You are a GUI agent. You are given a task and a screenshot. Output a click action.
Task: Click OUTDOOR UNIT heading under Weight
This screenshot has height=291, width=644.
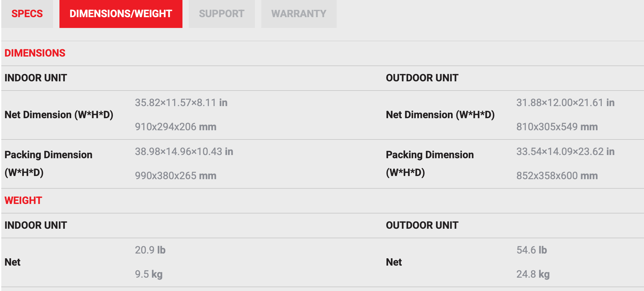tap(422, 225)
